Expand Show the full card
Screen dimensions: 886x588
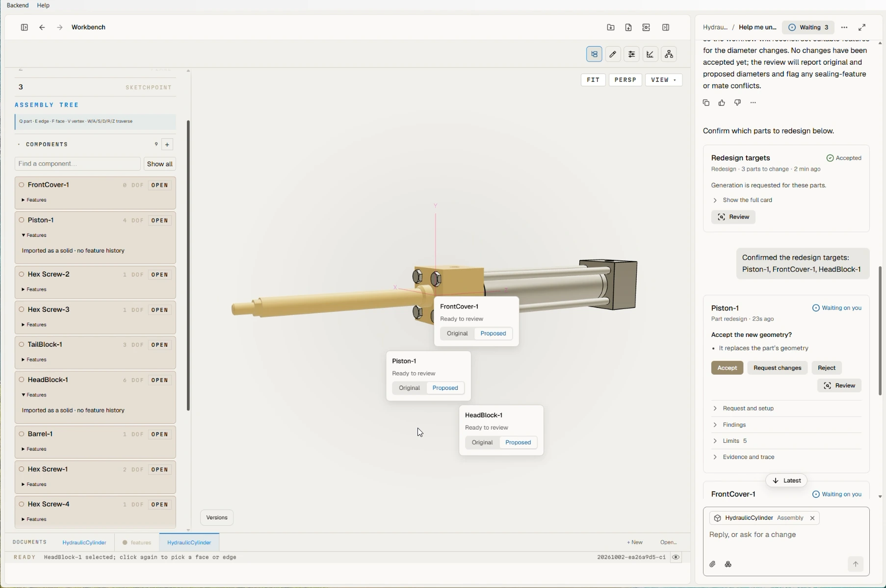click(x=743, y=200)
